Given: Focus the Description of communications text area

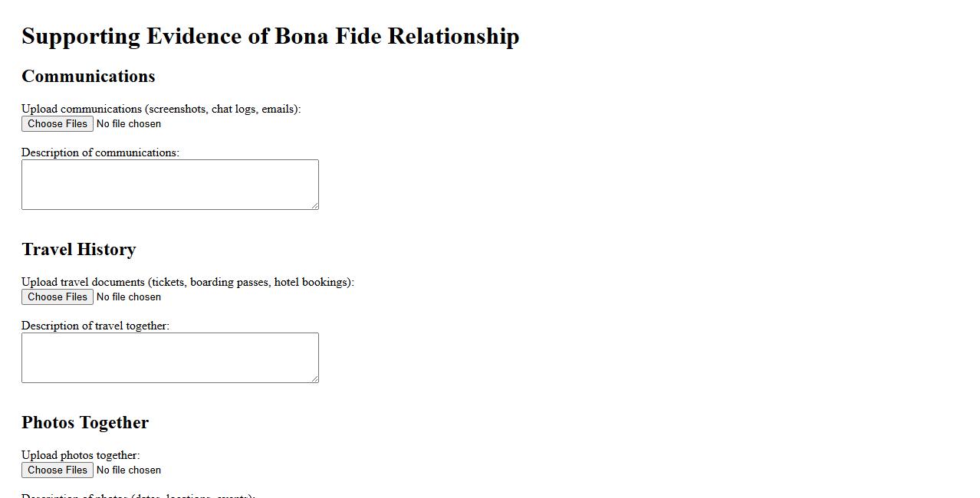Looking at the screenshot, I should coord(169,185).
